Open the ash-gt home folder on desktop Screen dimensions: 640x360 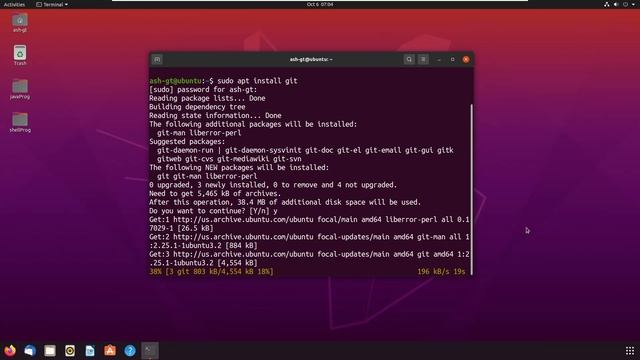pos(20,23)
